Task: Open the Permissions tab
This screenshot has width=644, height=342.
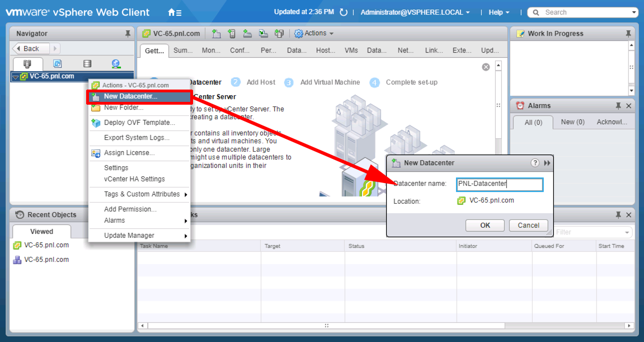Action: [x=269, y=50]
